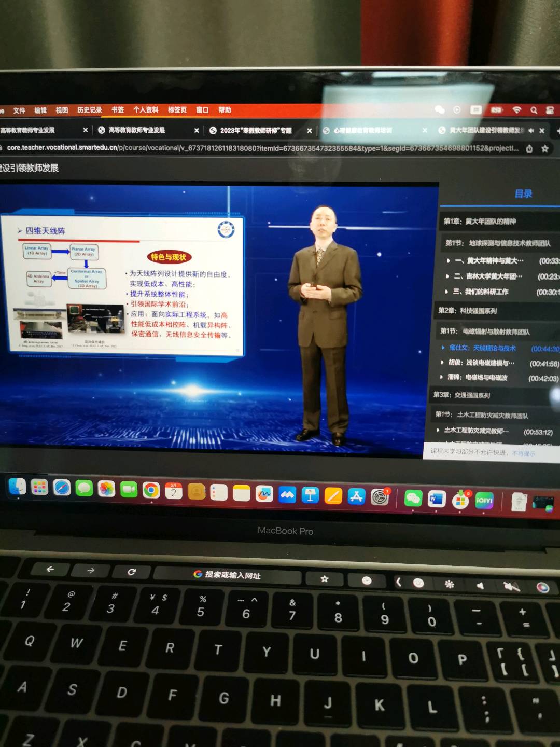This screenshot has height=747, width=560.
Task: Open Control Center in menu bar
Action: [x=550, y=110]
